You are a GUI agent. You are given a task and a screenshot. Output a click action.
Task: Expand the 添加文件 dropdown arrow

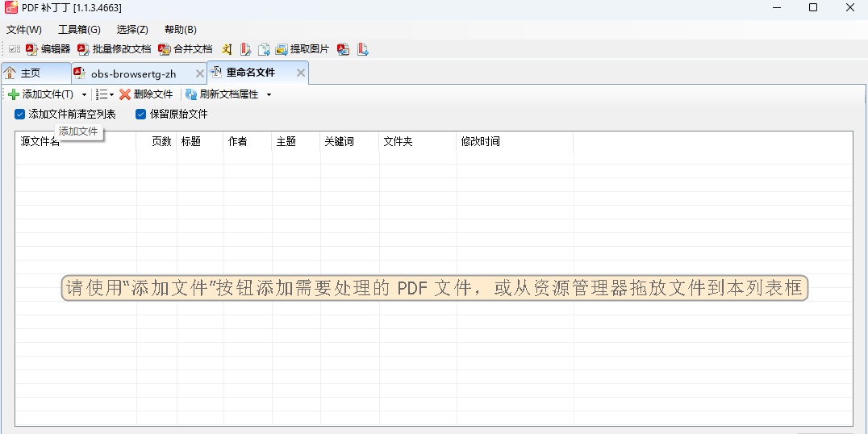[x=84, y=95]
